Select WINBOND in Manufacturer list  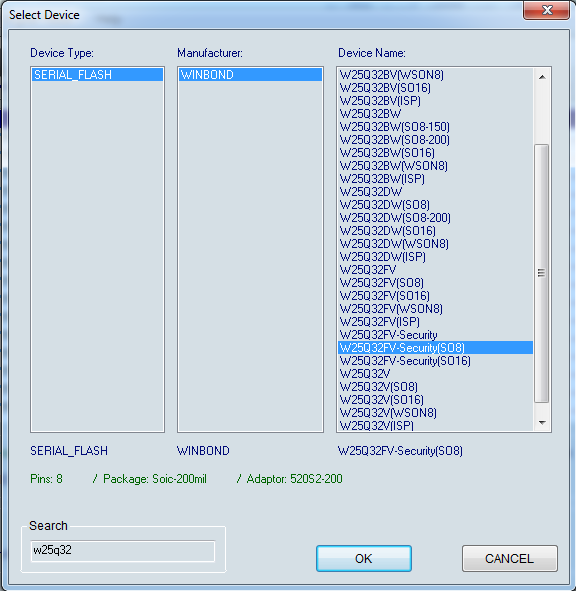(250, 75)
